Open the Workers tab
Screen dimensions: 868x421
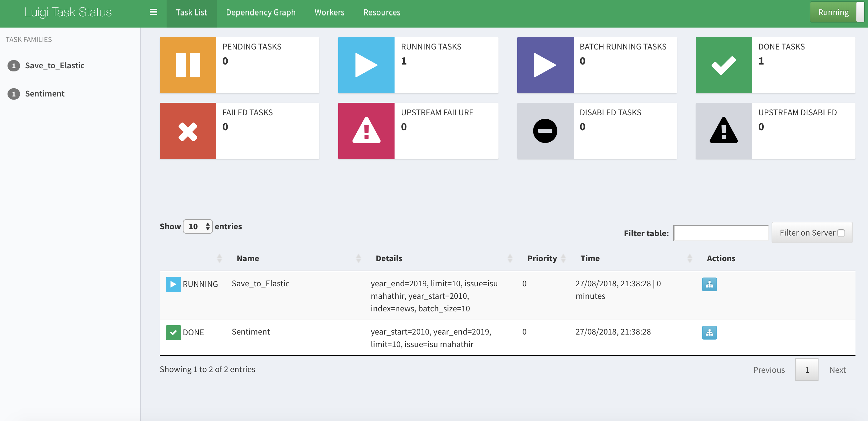coord(329,12)
